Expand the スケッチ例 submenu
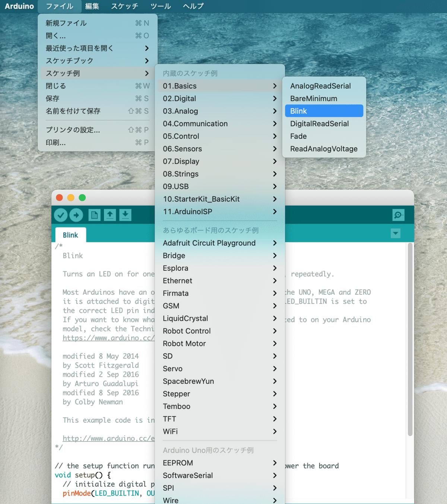The height and width of the screenshot is (504, 447). click(x=98, y=73)
